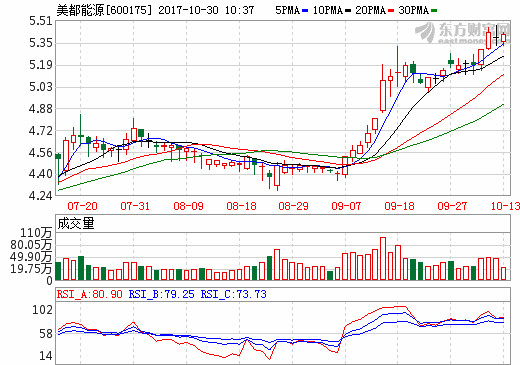This screenshot has height=365, width=520.
Task: Click the 20PMA legend label
Action: (371, 10)
